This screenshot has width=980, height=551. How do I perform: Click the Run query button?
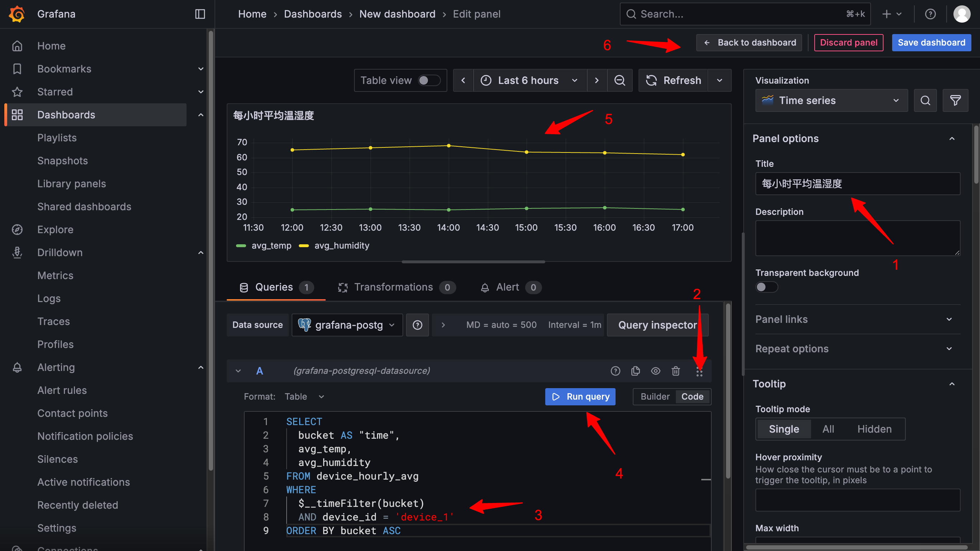tap(580, 396)
